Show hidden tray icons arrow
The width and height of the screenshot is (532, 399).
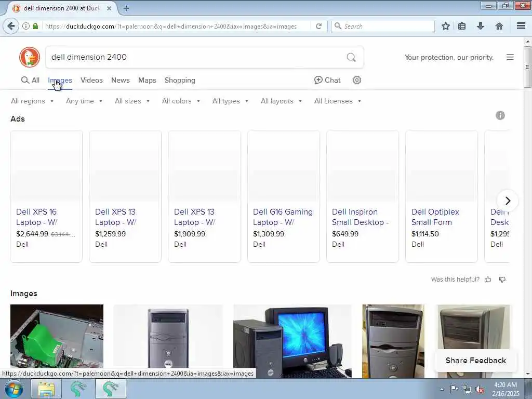442,389
